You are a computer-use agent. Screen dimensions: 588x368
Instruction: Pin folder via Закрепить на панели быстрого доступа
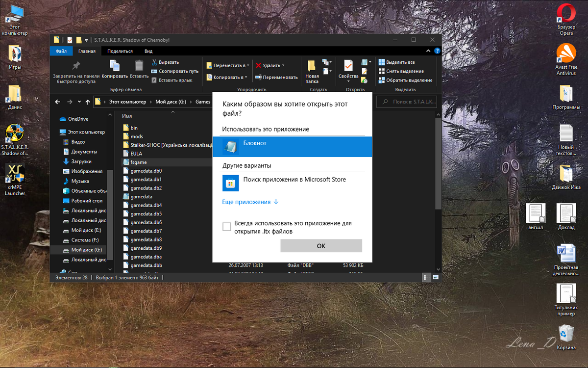pos(76,72)
